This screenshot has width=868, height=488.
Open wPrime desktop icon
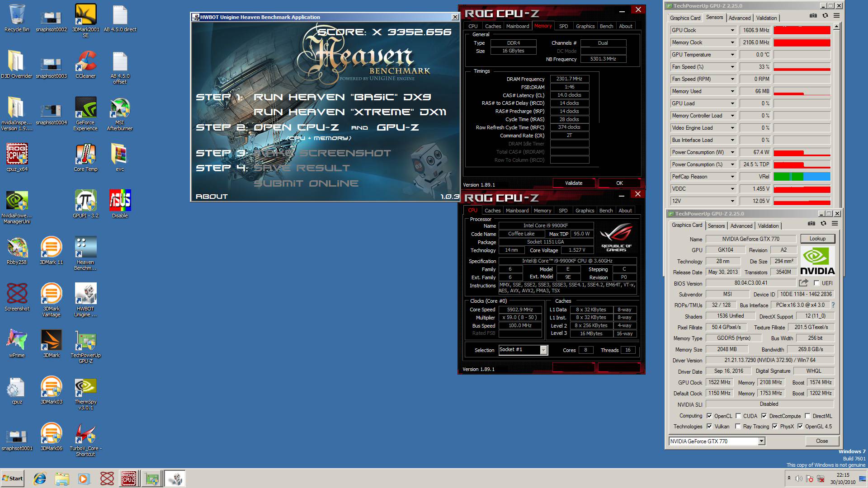point(17,344)
